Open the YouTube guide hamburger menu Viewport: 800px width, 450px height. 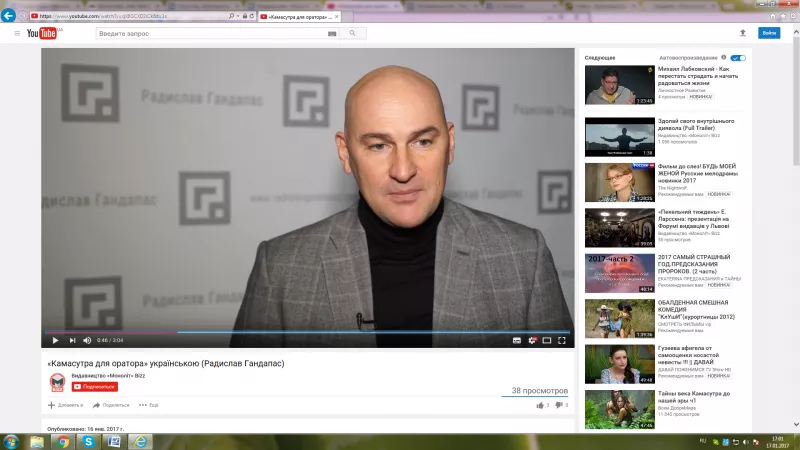[17, 33]
